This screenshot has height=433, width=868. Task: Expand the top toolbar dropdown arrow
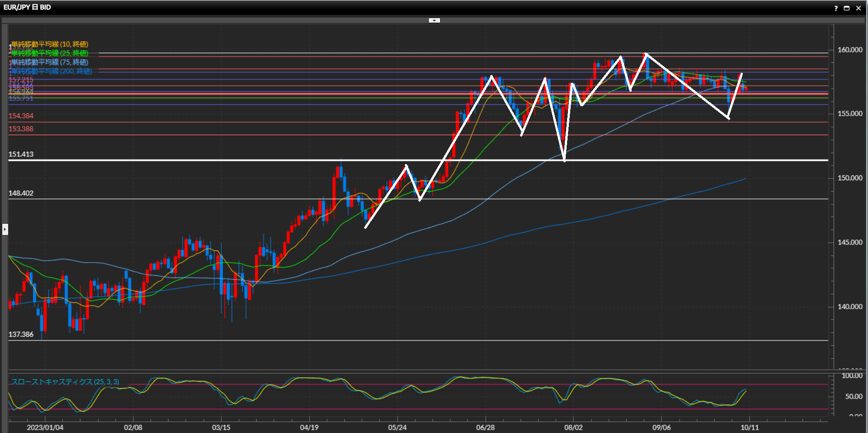(434, 20)
